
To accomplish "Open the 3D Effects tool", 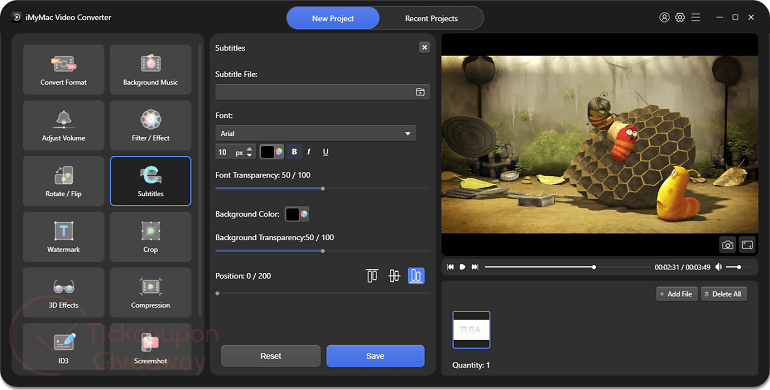I will (63, 292).
